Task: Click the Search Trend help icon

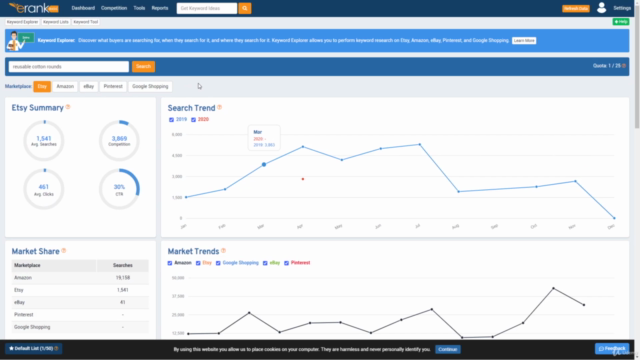Action: tap(220, 107)
